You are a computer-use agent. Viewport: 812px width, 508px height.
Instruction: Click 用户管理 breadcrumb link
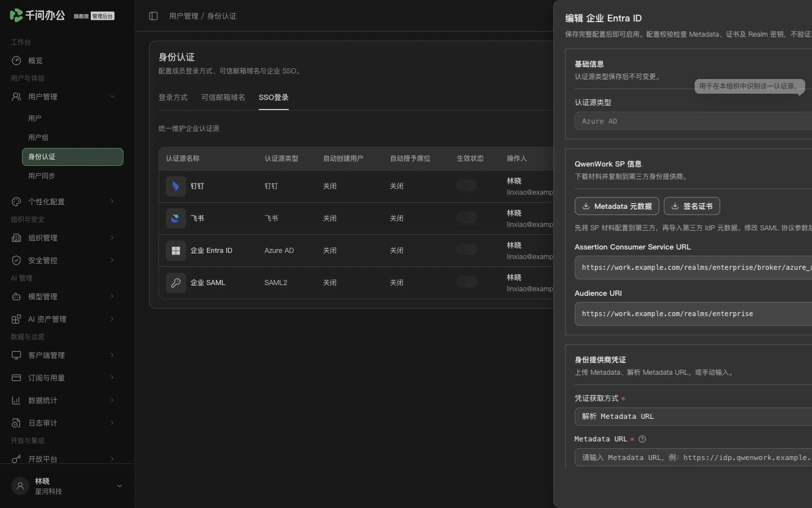(184, 16)
